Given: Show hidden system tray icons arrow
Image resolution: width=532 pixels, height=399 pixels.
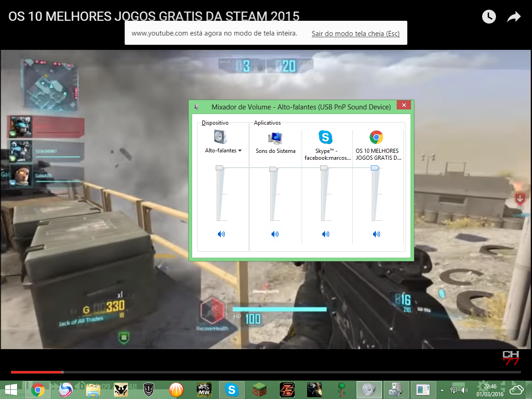Looking at the screenshot, I should (x=442, y=390).
